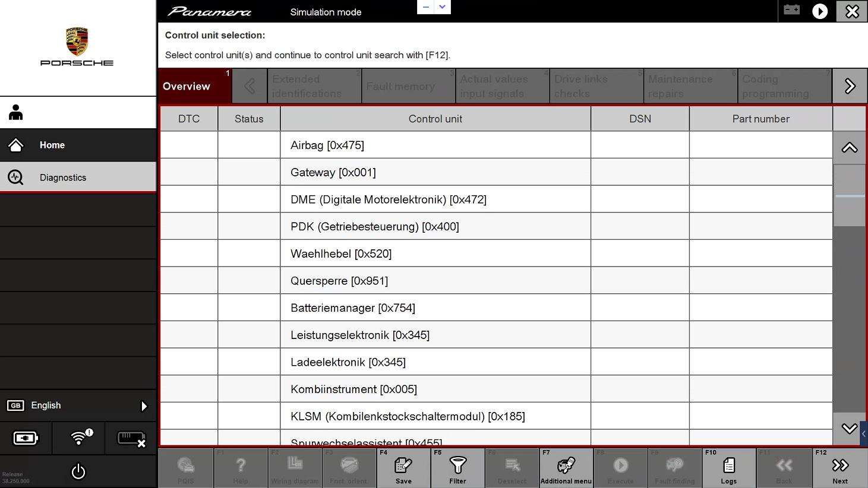Click the F8 Execute icon
868x488 pixels.
[x=620, y=468]
